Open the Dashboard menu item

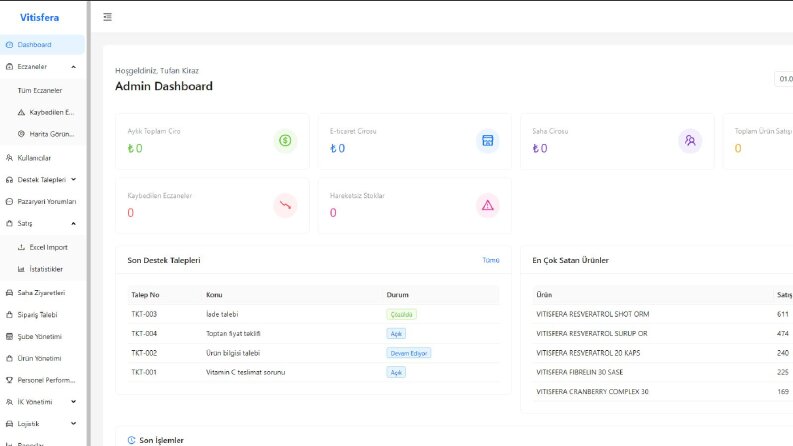tap(42, 44)
